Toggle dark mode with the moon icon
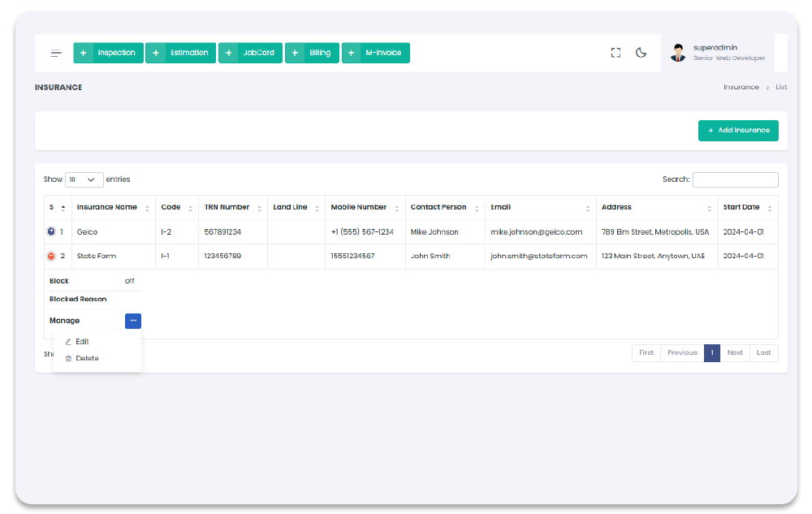The width and height of the screenshot is (812, 514). pyautogui.click(x=641, y=53)
